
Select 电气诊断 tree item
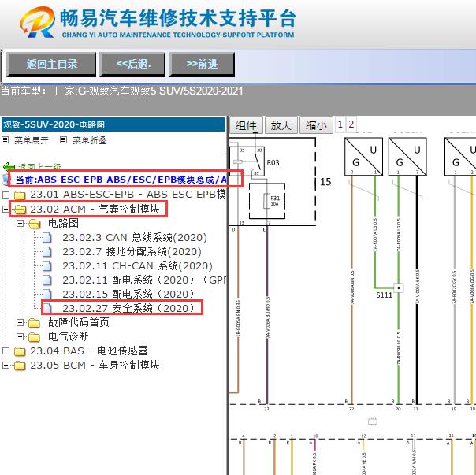pos(69,336)
